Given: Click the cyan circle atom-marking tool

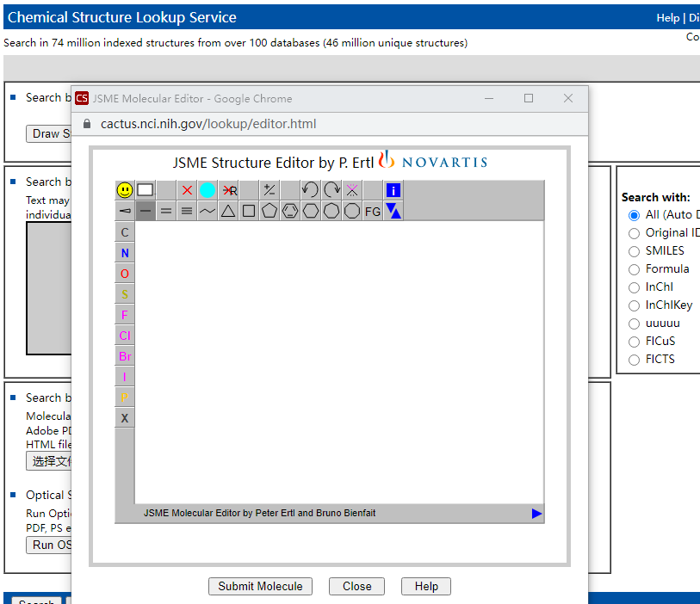Looking at the screenshot, I should tap(208, 190).
